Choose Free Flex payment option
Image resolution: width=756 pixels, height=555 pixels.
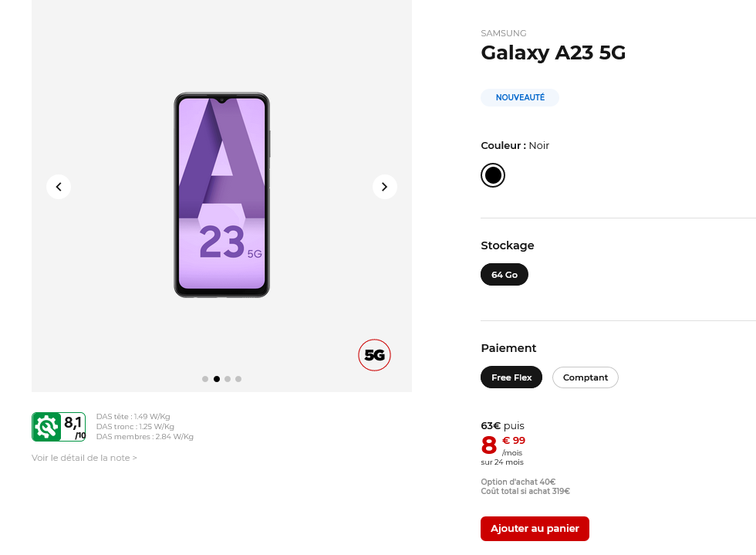coord(511,377)
